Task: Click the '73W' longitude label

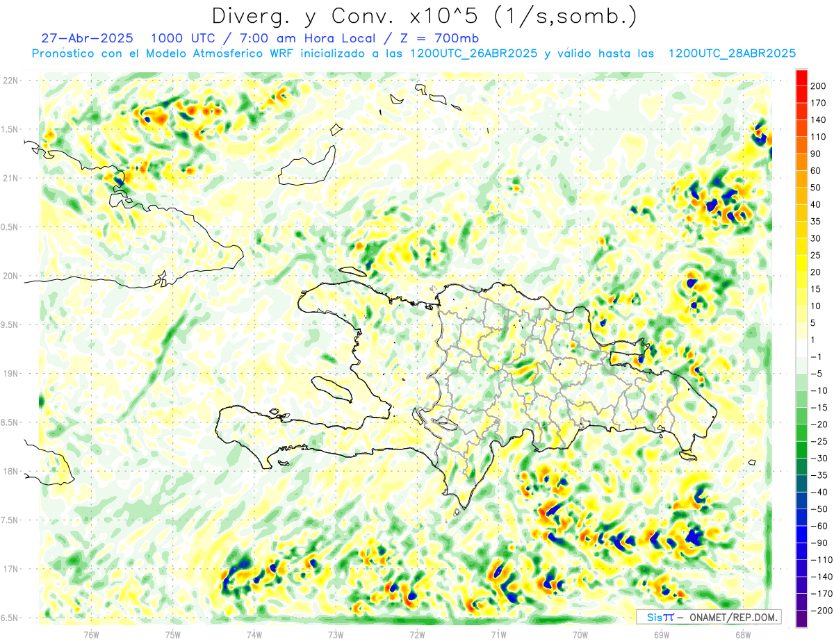Action: click(x=336, y=634)
